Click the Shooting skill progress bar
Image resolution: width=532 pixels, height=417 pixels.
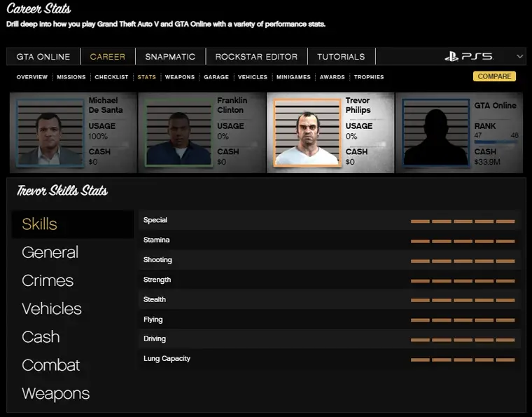point(463,261)
